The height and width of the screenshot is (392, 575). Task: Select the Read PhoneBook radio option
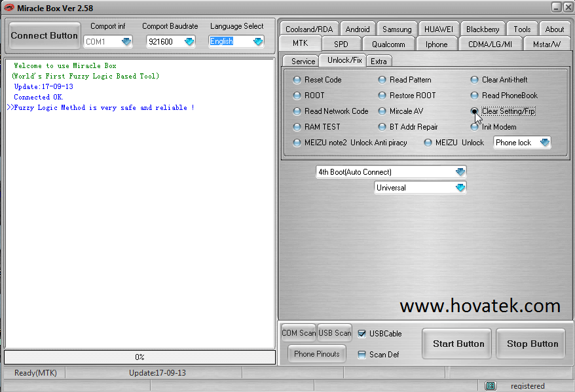tap(504, 96)
